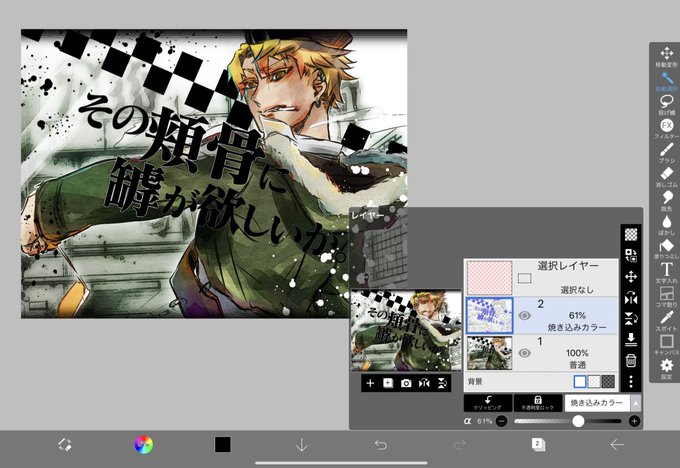Click horizontal flip icon under the preview

point(424,383)
